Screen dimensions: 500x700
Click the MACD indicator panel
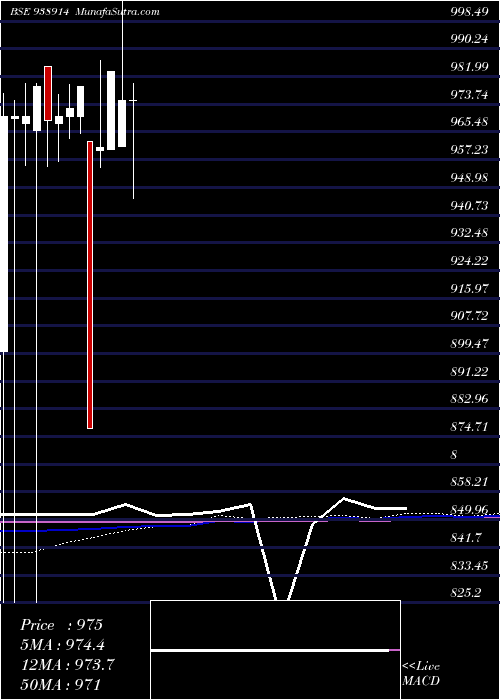[x=275, y=650]
